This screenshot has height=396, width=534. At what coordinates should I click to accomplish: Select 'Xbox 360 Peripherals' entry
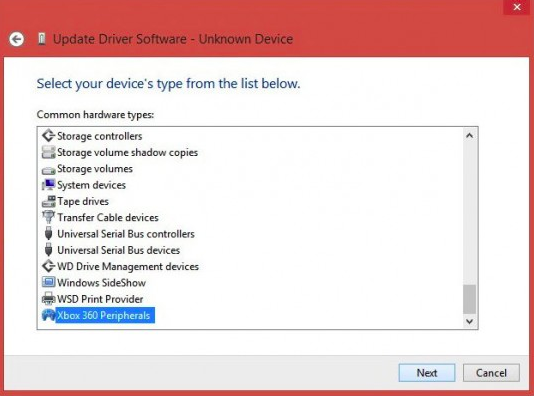coord(105,315)
